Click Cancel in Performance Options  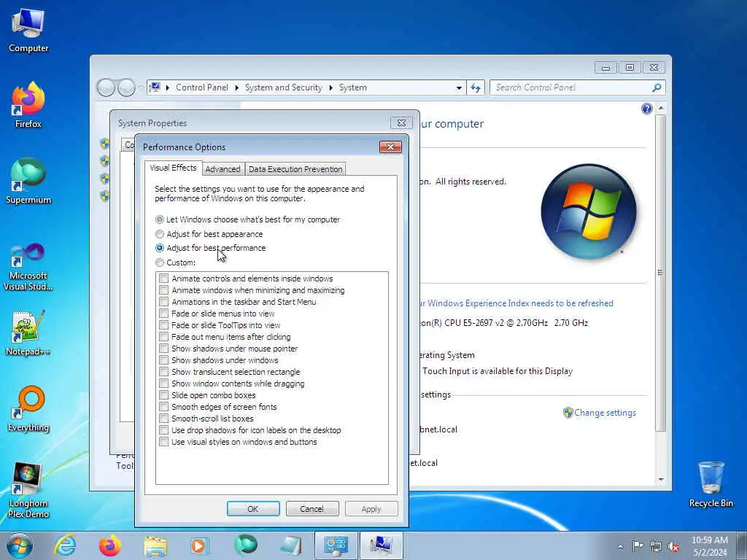pyautogui.click(x=312, y=508)
